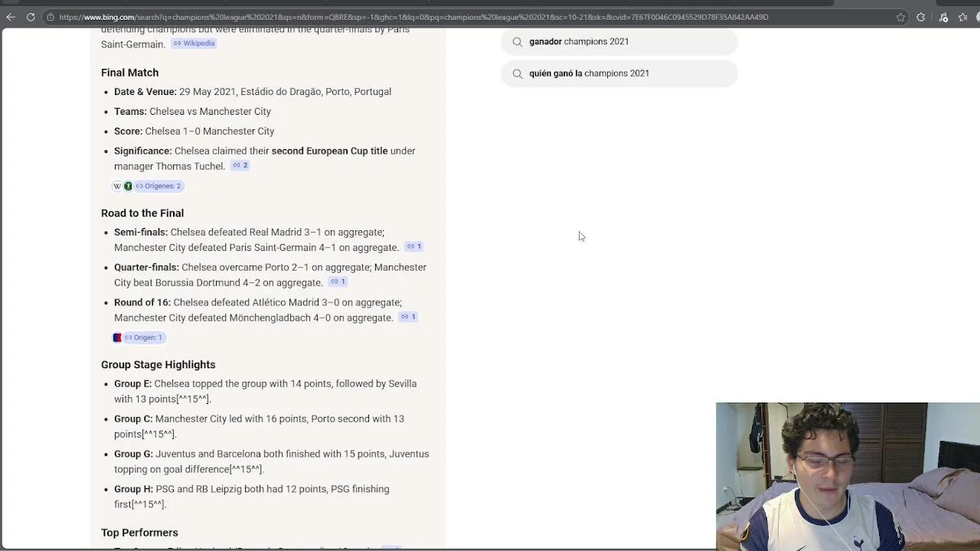Click magnifier icon beside 'quién ganó la champions'
This screenshot has width=980, height=551.
tap(518, 73)
